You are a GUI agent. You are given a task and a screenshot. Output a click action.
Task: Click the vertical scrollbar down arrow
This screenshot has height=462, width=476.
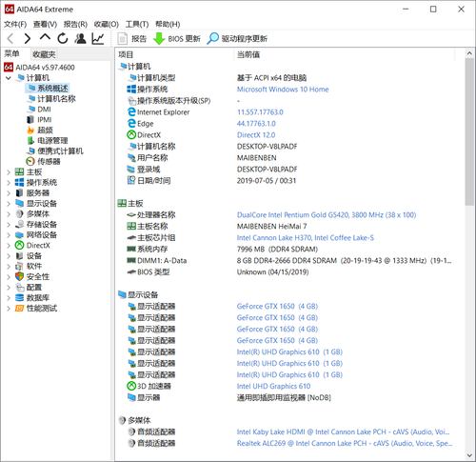pyautogui.click(x=469, y=456)
